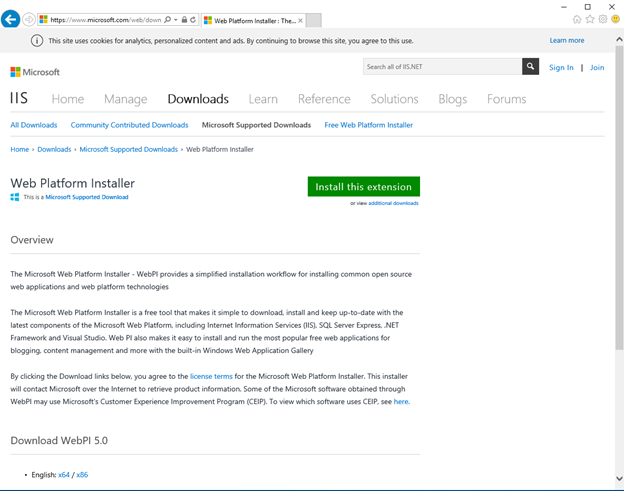Click the scrollbar down arrow

click(619, 479)
